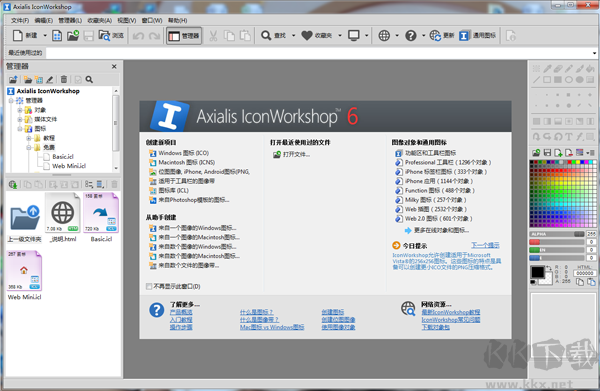Click the globe web icon in toolbar
Viewport: 600px width, 391px height.
pyautogui.click(x=384, y=36)
